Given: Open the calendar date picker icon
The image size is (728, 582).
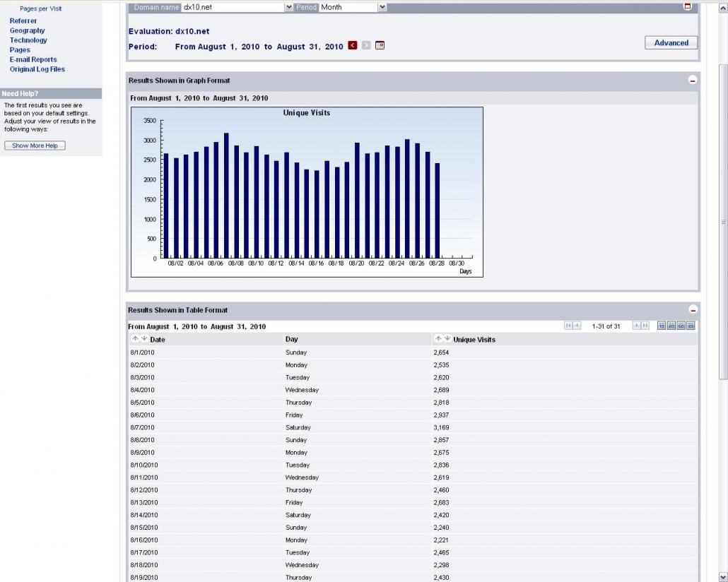Looking at the screenshot, I should tap(380, 46).
